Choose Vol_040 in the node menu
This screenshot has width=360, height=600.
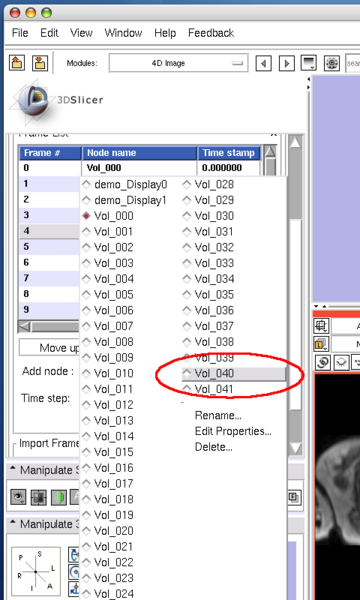234,373
